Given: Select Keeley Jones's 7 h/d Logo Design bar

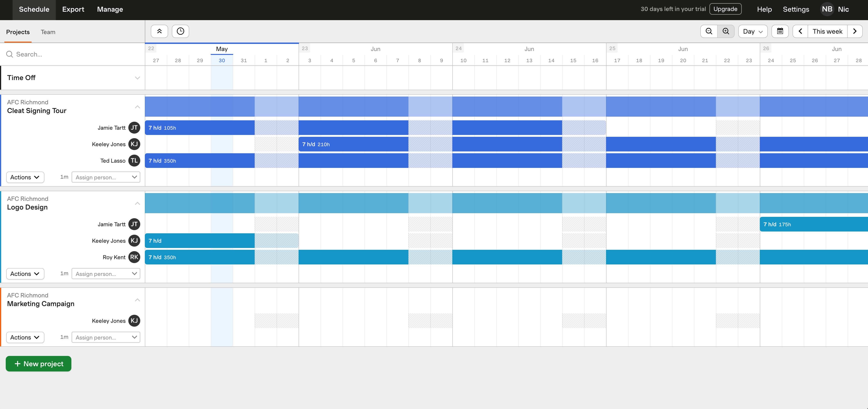Looking at the screenshot, I should pos(222,241).
